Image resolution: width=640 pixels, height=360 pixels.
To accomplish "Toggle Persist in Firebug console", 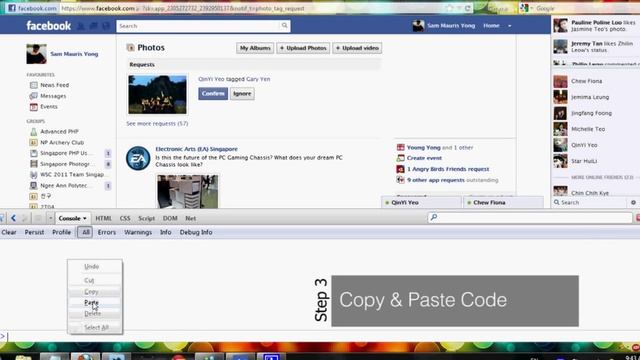I will tap(34, 232).
